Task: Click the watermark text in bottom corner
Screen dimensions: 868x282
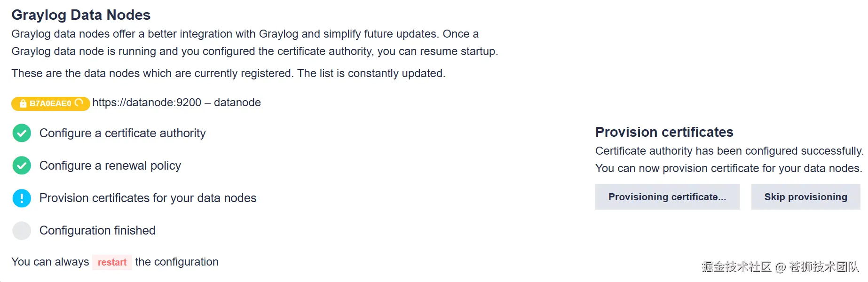Action: point(780,267)
